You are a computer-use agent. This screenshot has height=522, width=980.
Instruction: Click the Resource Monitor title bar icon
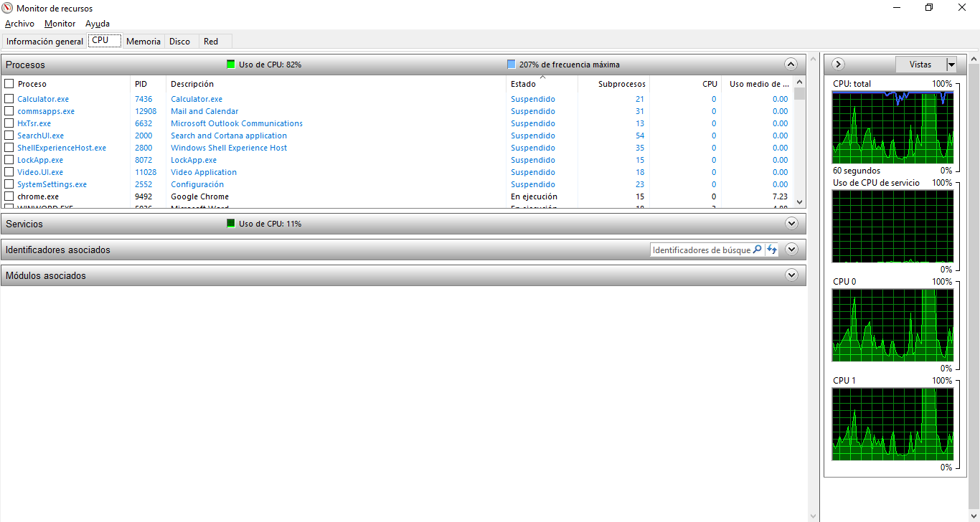pyautogui.click(x=8, y=8)
